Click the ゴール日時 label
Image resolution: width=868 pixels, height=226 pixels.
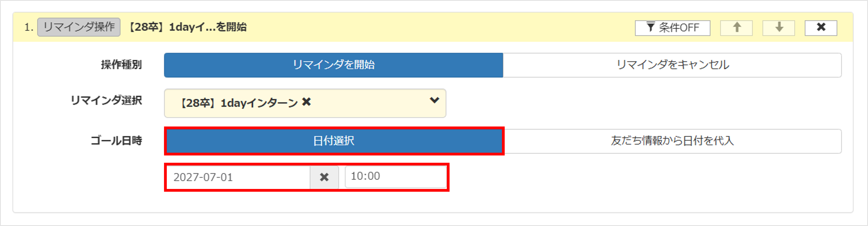click(x=116, y=141)
